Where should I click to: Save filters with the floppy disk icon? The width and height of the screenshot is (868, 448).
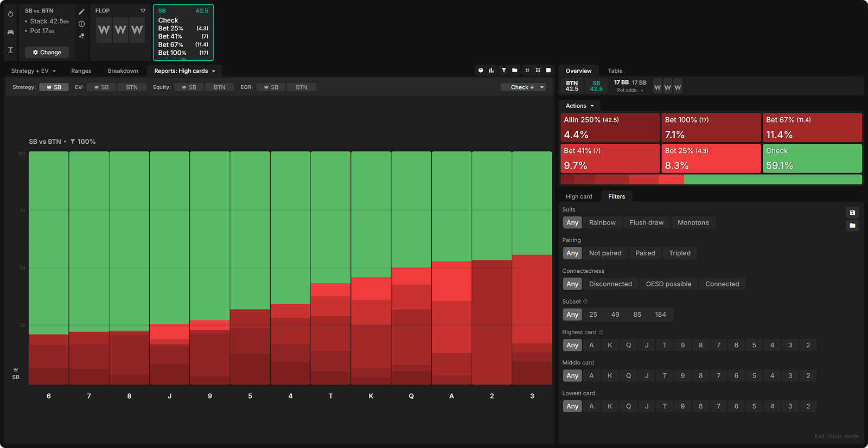[x=852, y=213]
